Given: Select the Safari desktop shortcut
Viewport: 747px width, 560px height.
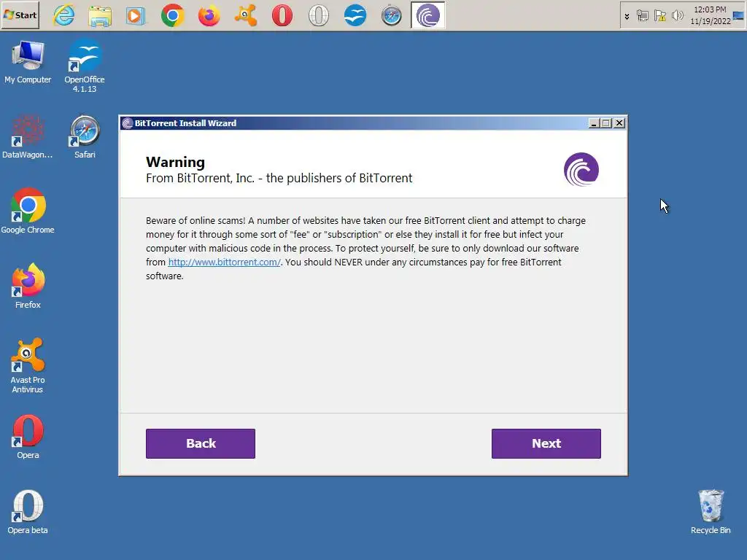Looking at the screenshot, I should tap(85, 137).
